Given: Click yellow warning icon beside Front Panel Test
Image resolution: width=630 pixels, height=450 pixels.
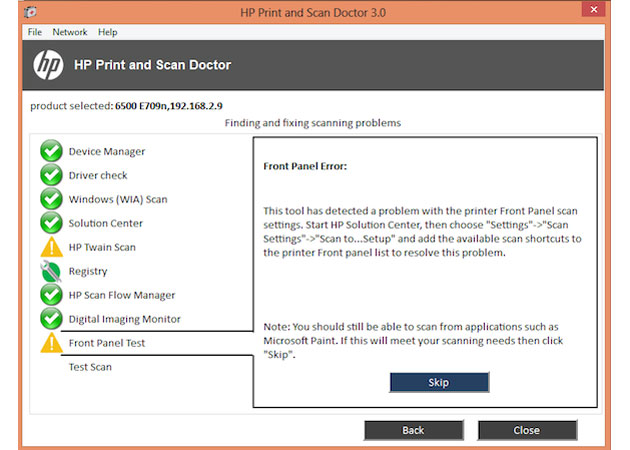Looking at the screenshot, I should 51,344.
